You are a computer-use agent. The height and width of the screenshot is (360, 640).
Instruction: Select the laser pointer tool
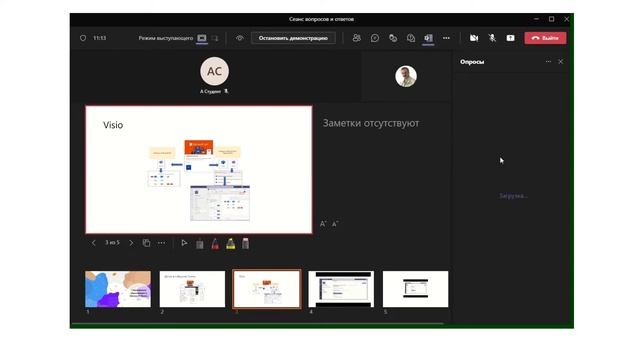click(x=200, y=244)
